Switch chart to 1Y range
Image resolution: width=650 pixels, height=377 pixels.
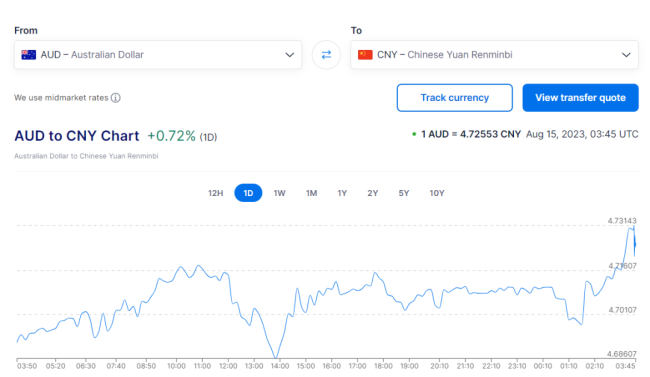pos(342,193)
